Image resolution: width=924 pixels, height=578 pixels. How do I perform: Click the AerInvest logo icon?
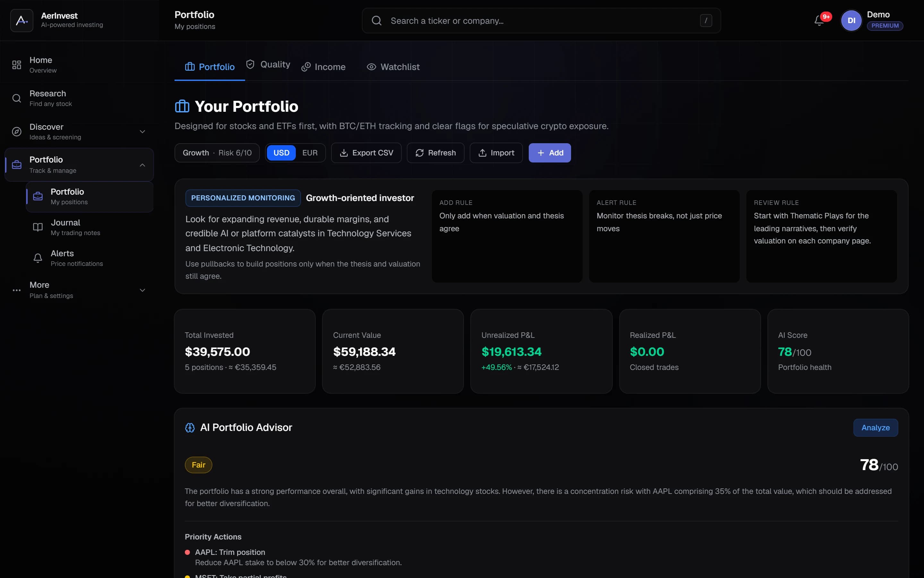(x=22, y=20)
